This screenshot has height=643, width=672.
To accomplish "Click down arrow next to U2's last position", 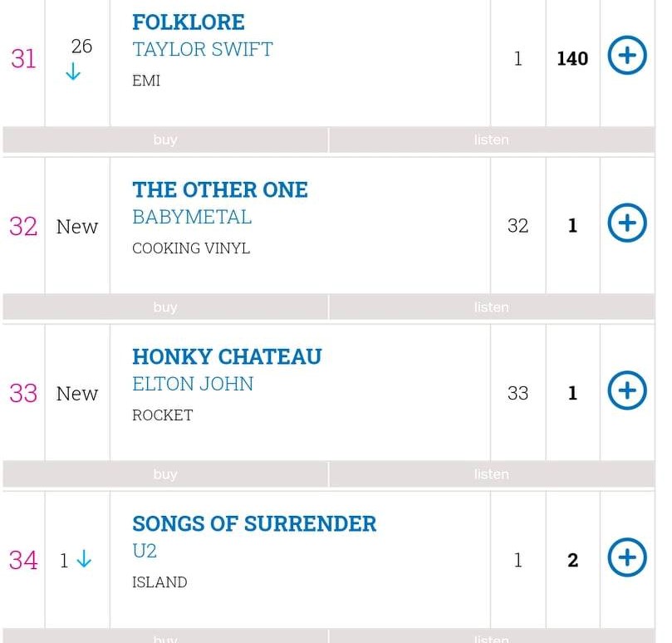I will (x=84, y=559).
